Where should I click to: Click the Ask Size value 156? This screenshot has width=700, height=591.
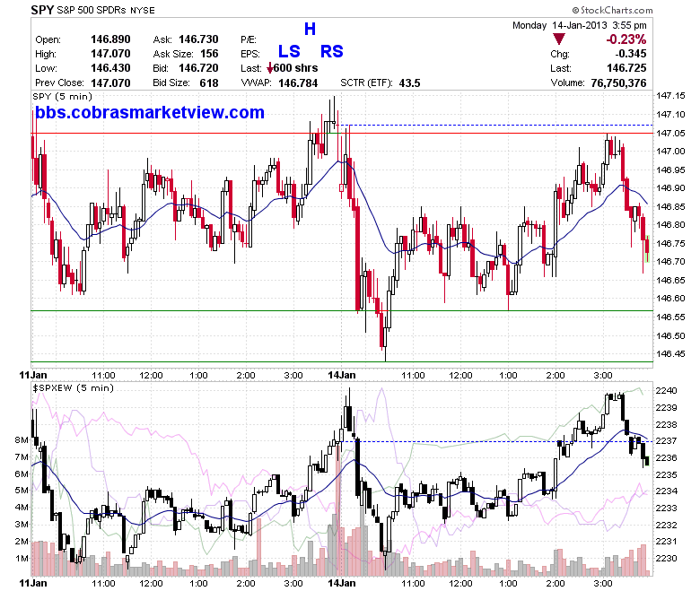coord(209,54)
